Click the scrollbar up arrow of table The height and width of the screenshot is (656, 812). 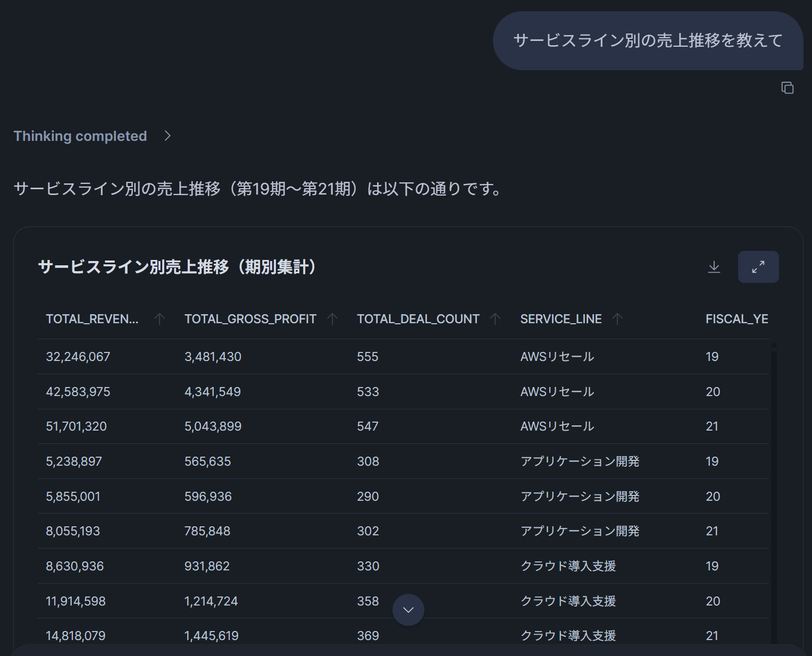point(774,346)
